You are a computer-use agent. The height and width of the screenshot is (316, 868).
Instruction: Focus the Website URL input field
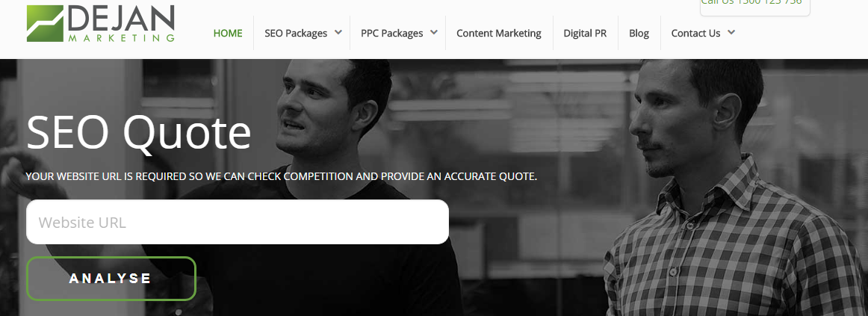(x=238, y=222)
